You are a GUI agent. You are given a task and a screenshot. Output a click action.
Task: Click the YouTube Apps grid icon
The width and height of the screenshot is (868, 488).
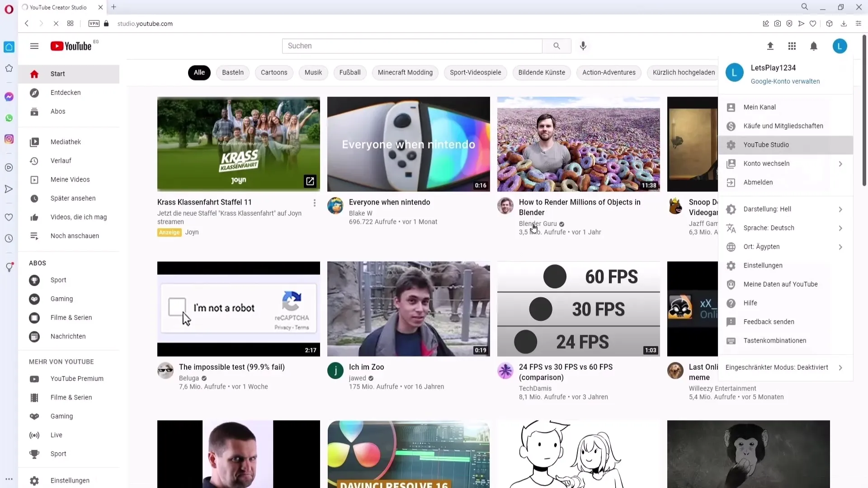pyautogui.click(x=792, y=46)
